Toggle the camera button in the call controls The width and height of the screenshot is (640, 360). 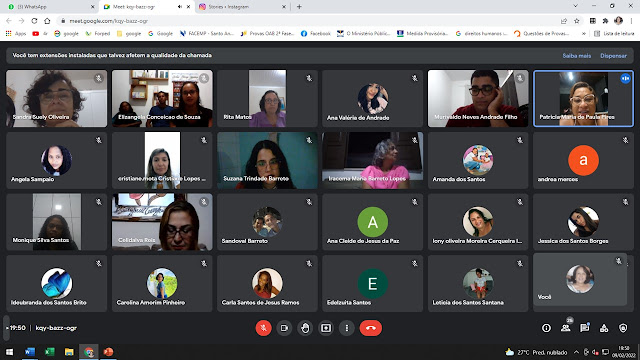(x=284, y=328)
